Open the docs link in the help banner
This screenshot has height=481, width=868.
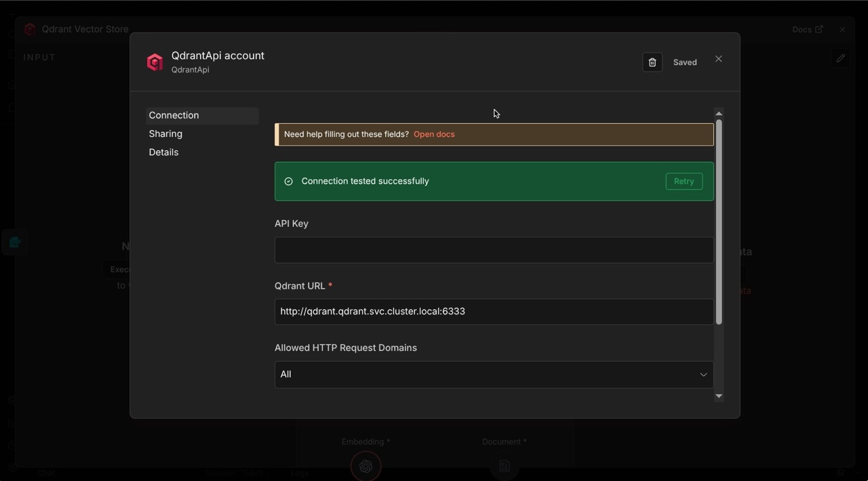(434, 134)
